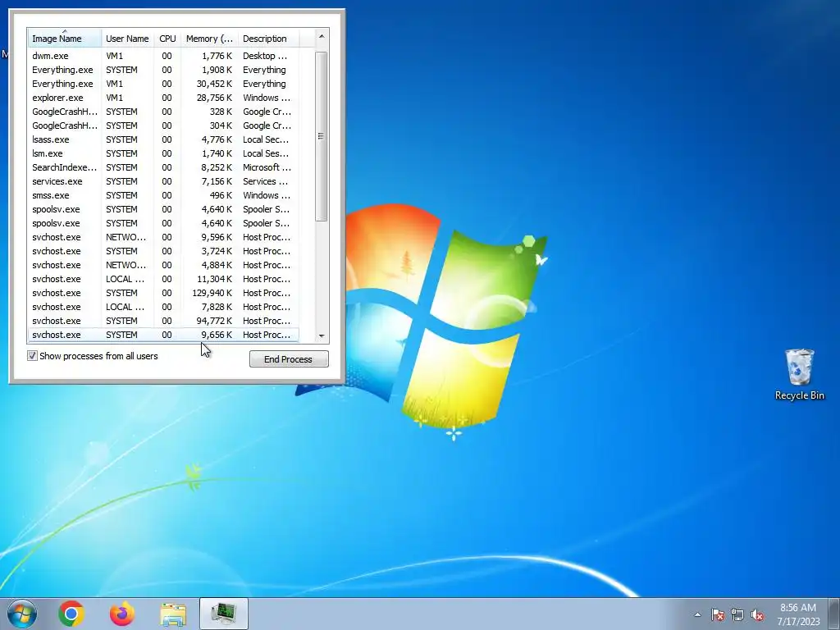Screen dimensions: 840x630
Task: Click the process list scroll up arrow
Action: point(322,36)
